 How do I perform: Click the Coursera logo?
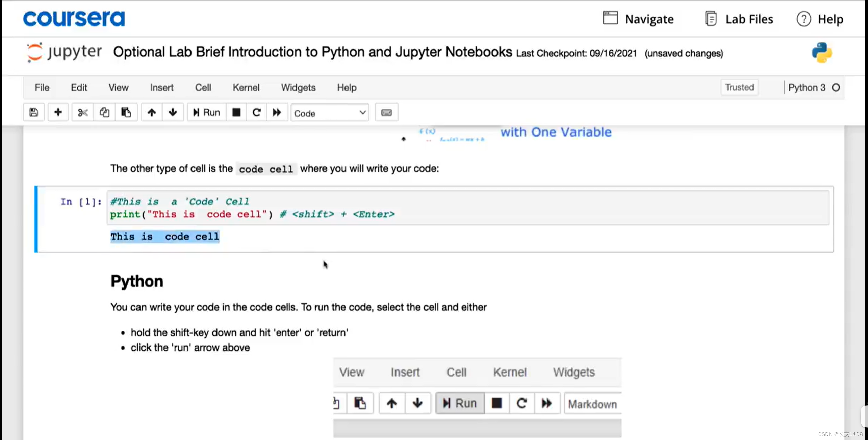74,18
